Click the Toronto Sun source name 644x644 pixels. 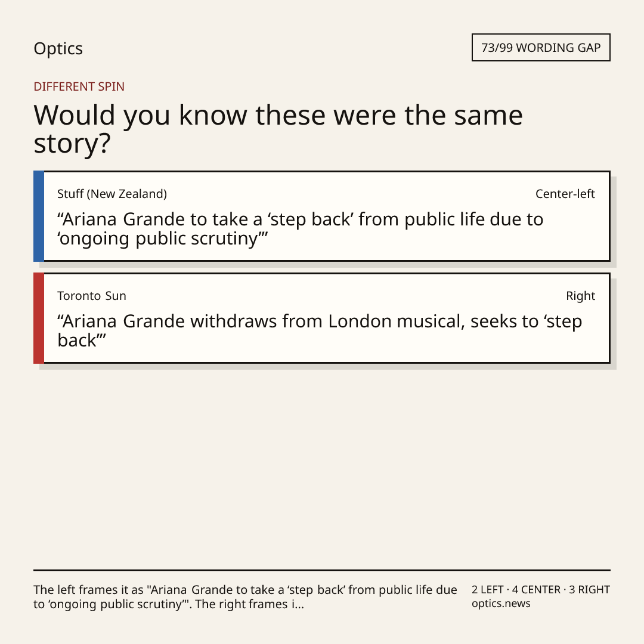coord(92,296)
